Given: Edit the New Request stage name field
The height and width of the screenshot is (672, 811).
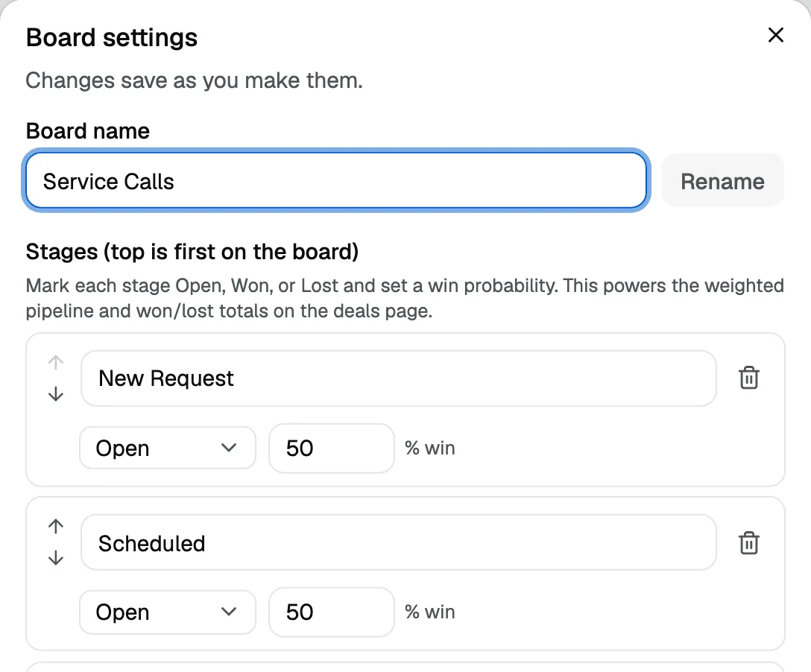Looking at the screenshot, I should pyautogui.click(x=398, y=378).
